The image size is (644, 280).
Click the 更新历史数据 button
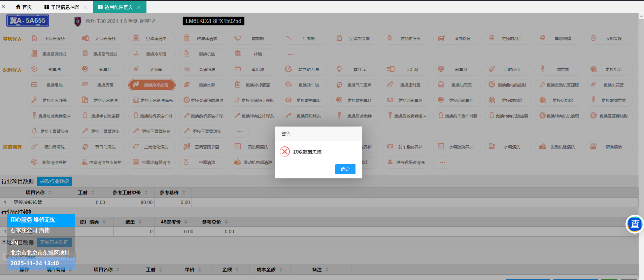[54, 242]
